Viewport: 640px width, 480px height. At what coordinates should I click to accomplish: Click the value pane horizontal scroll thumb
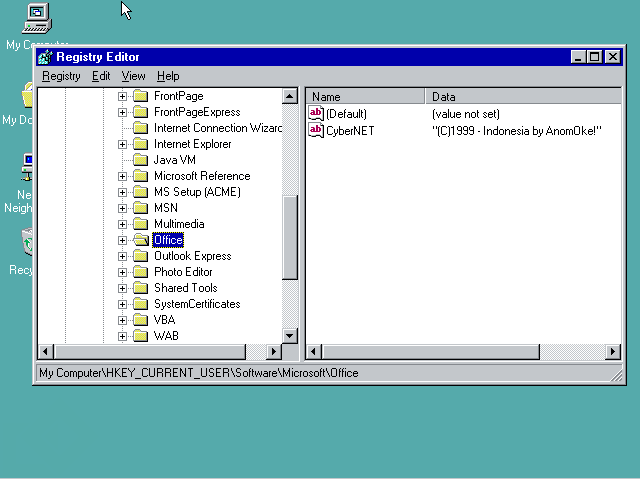click(x=431, y=351)
